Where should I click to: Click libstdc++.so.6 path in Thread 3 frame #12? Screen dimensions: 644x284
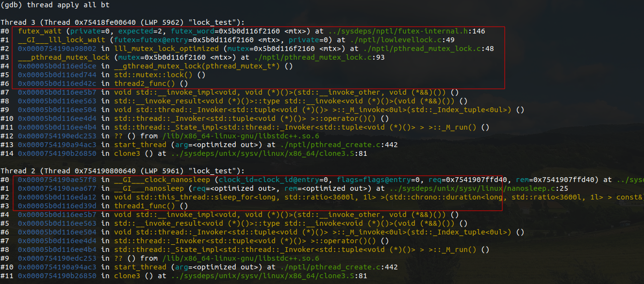point(241,136)
